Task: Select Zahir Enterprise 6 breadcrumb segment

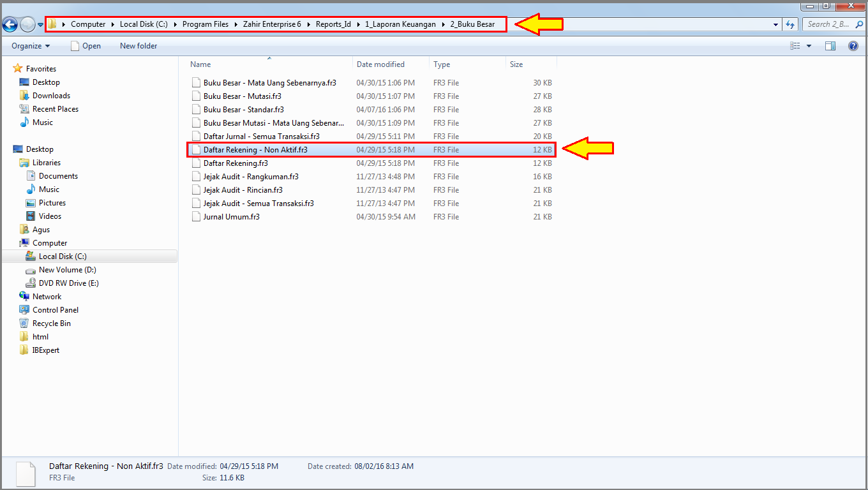Action: tap(272, 24)
